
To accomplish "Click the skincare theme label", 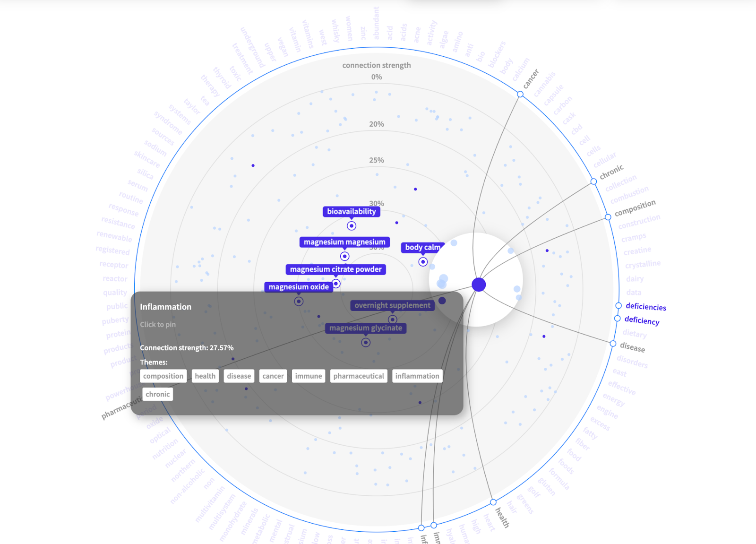I will coord(147,159).
